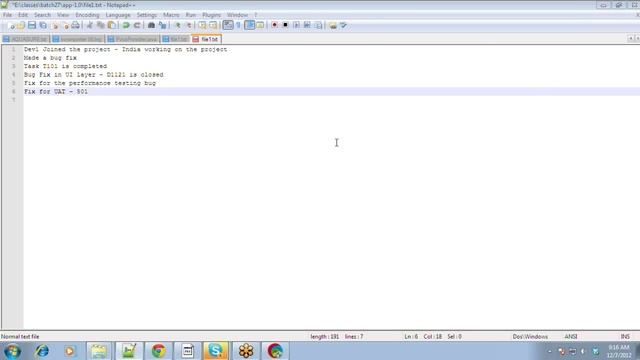Open Windows Explorer folder on taskbar
This screenshot has height=360, width=640.
99,351
